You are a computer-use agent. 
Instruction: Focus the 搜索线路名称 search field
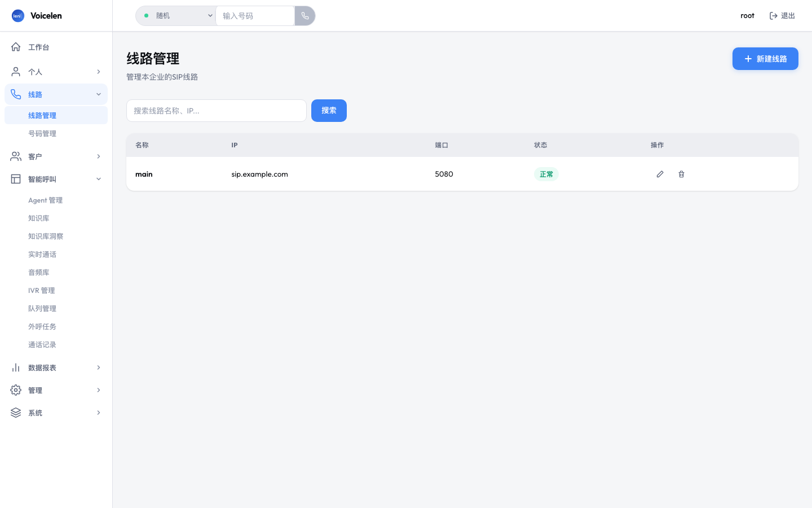click(x=217, y=111)
